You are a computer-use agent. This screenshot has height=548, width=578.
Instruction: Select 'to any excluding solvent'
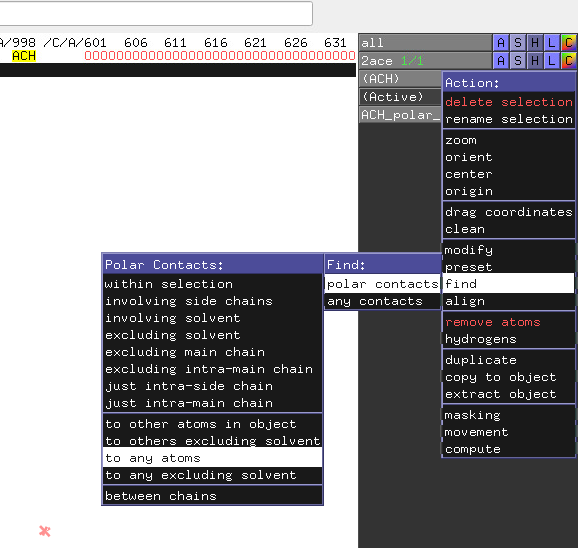coord(213,475)
